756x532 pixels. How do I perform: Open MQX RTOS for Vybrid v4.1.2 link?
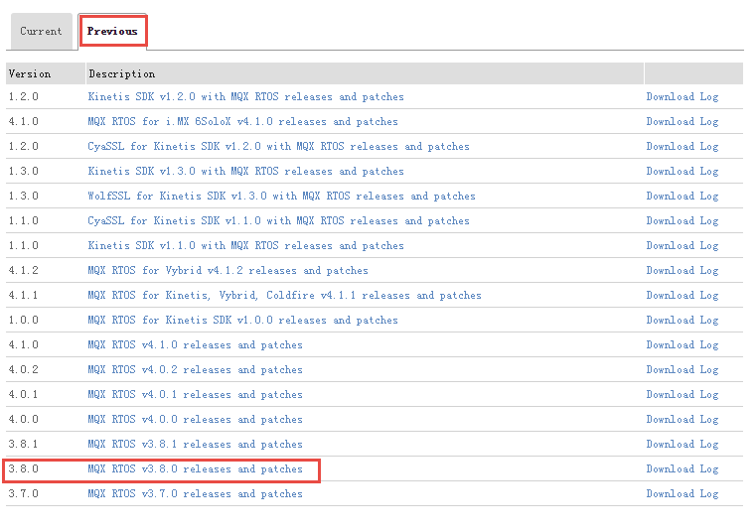[227, 271]
